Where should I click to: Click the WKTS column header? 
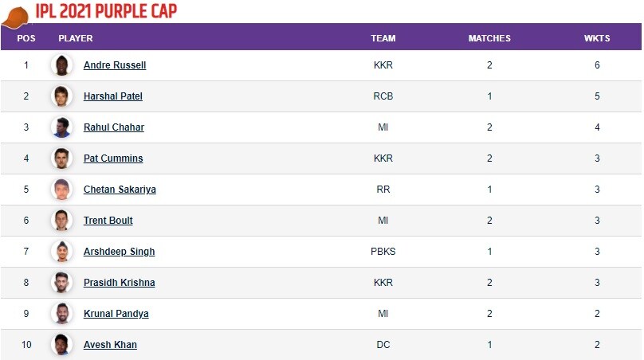[x=597, y=38]
